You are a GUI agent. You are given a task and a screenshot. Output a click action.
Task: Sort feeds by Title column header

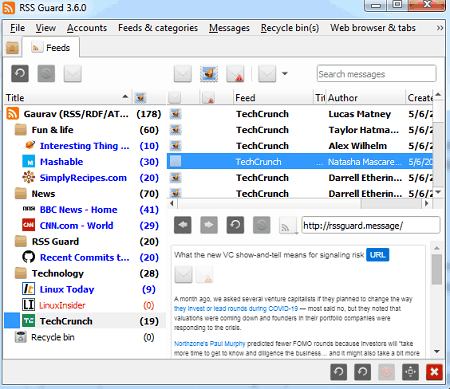(x=68, y=98)
